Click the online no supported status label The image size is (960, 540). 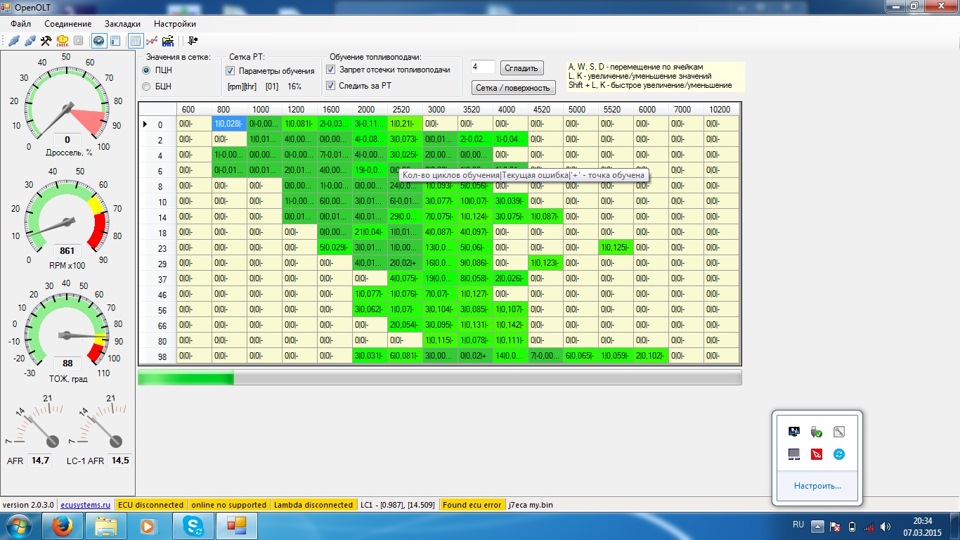tap(228, 505)
